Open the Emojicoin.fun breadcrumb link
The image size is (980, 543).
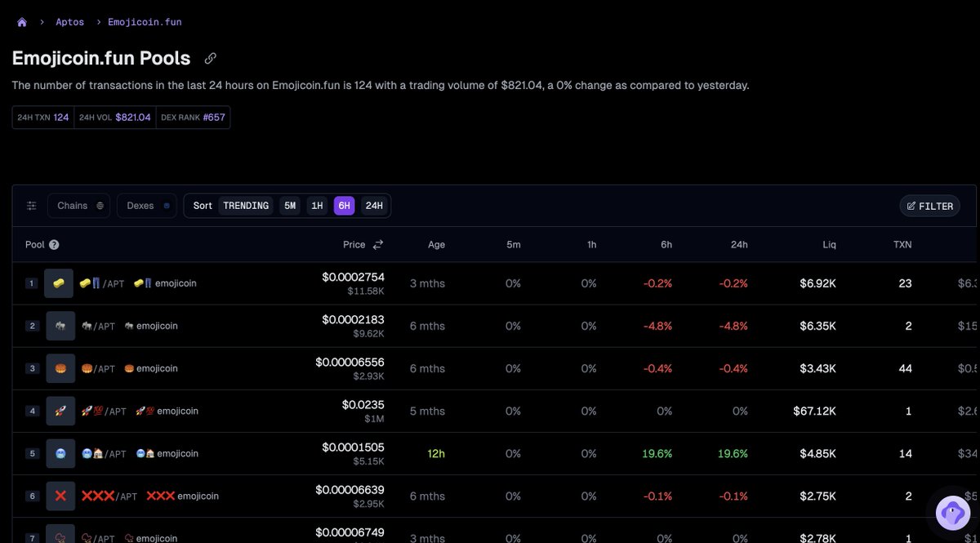(x=145, y=22)
